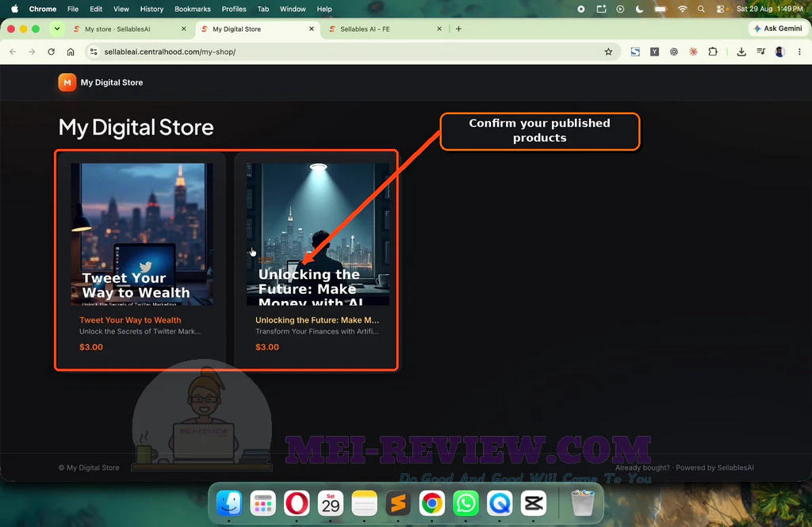This screenshot has height=527, width=812.
Task: Close the My Digital Store tab
Action: click(311, 29)
